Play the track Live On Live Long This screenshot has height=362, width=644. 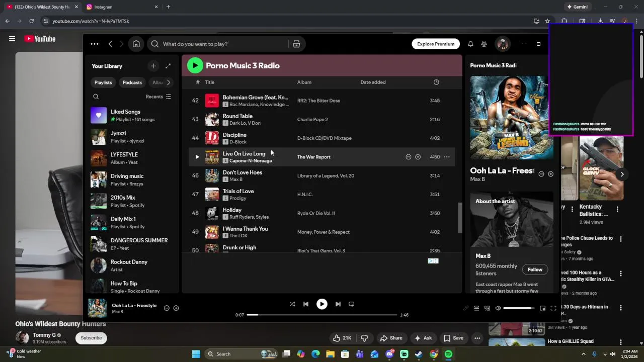pos(197,157)
